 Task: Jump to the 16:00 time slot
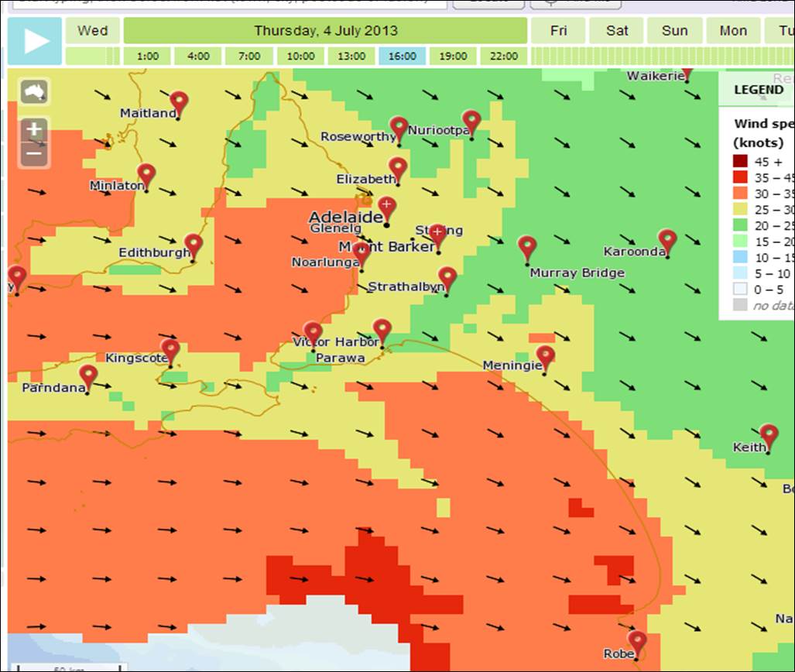click(403, 57)
